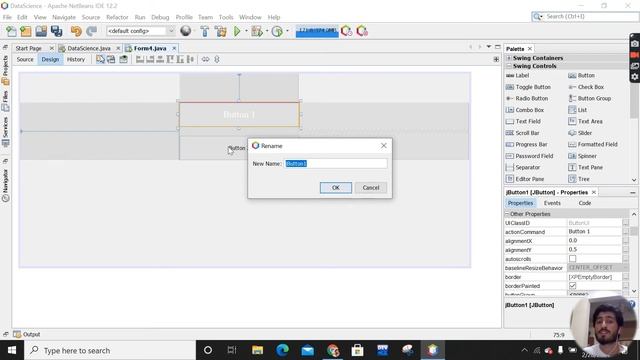The height and width of the screenshot is (360, 640).
Task: Click the Clean and Build Project icon
Action: click(x=220, y=31)
